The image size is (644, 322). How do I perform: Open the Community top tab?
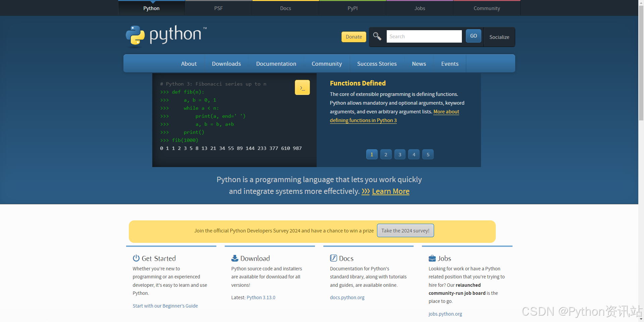[487, 8]
